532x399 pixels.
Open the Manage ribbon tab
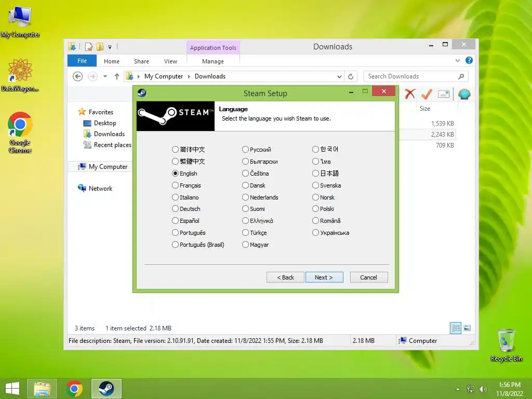[213, 61]
